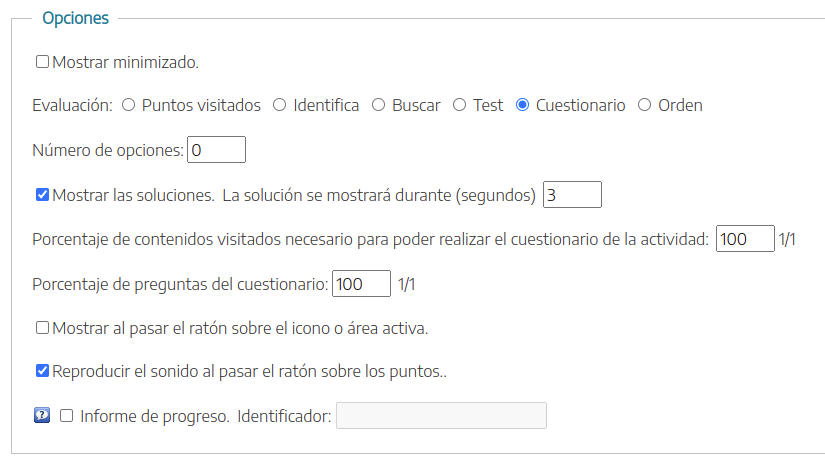Click the visited contents percentage field

pyautogui.click(x=745, y=239)
